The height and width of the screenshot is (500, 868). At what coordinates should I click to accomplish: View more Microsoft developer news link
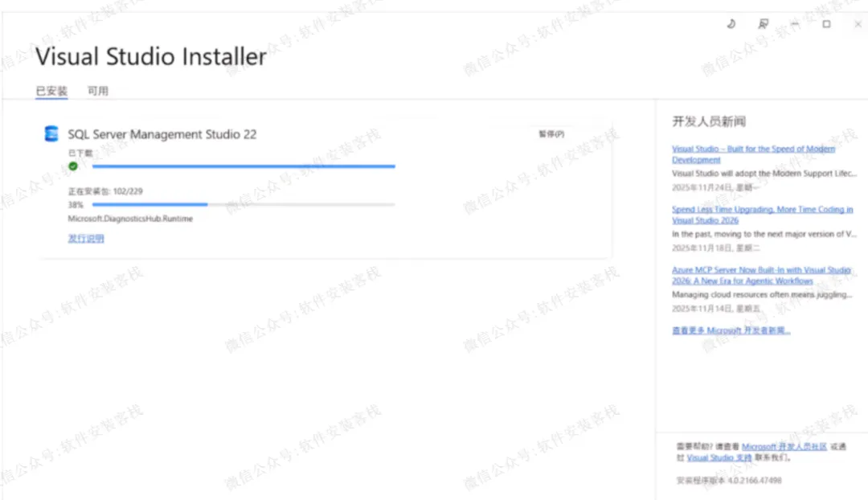(731, 330)
